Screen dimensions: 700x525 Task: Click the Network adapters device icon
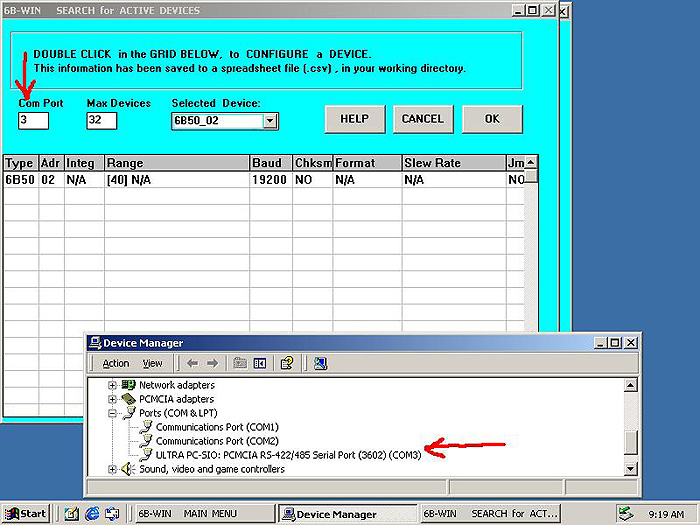(129, 385)
